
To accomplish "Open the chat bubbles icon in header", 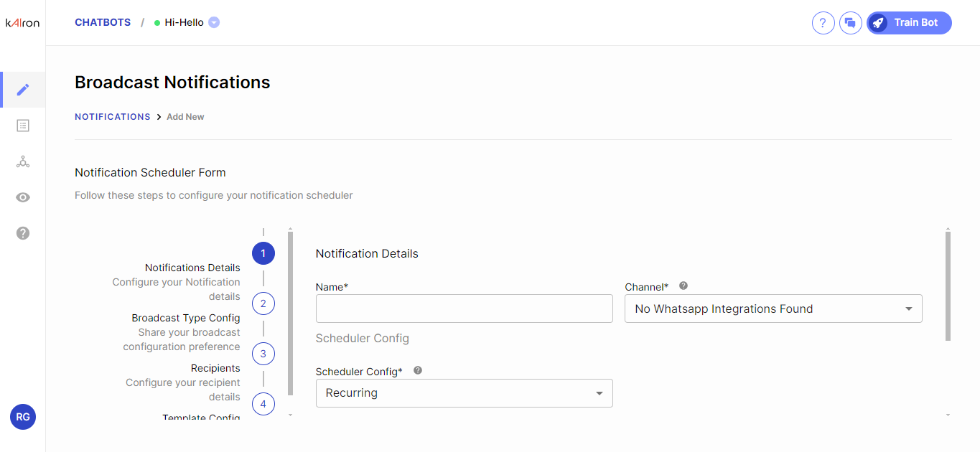I will tap(850, 23).
